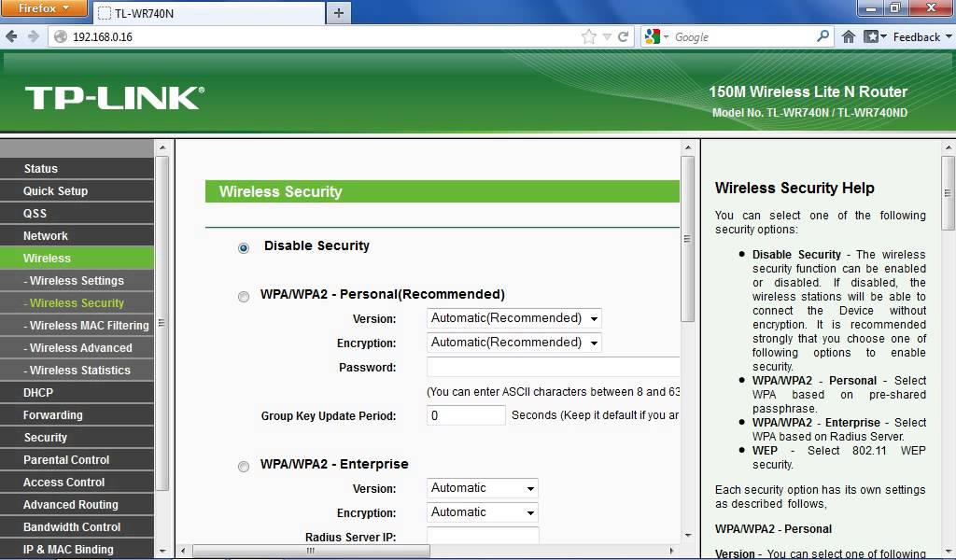Open a new tab with the plus button
956x560 pixels.
(339, 13)
